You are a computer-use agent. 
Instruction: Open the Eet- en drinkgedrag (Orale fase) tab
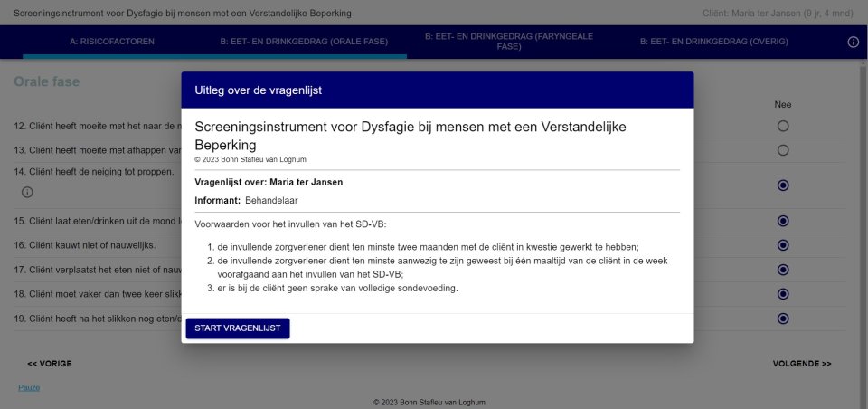(x=304, y=42)
